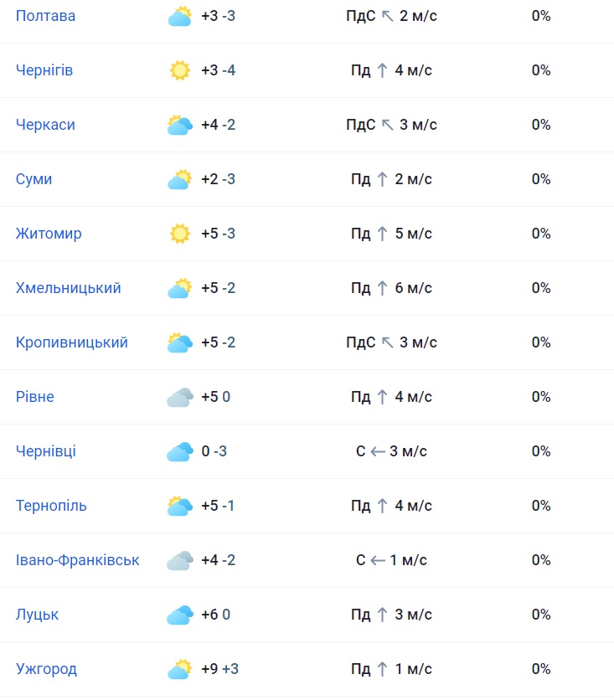Open the Суми weather link
Screen dimensions: 614x700
pos(34,179)
